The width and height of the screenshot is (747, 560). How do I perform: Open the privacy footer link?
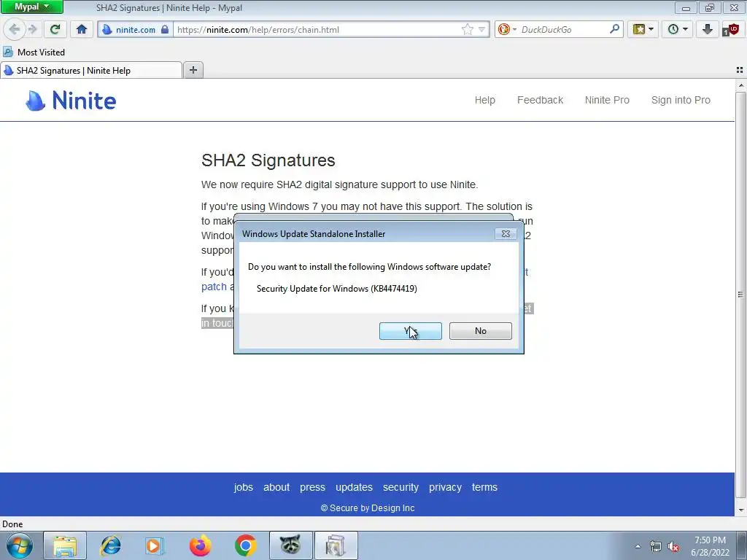[x=445, y=487]
